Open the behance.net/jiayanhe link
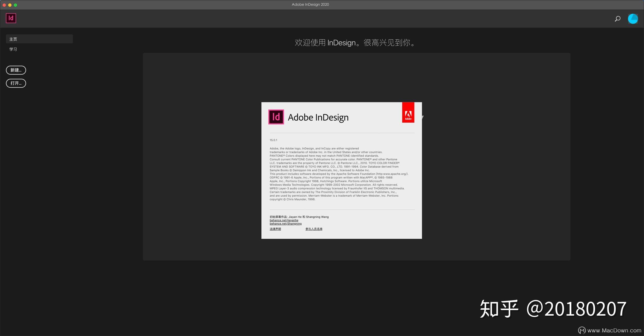Screen dimensions: 644x336 (283, 220)
